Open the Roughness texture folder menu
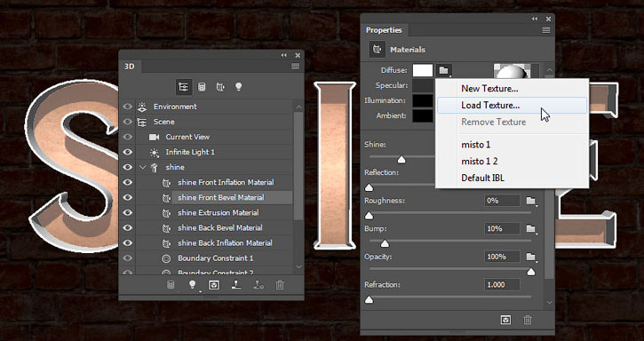 click(x=531, y=201)
